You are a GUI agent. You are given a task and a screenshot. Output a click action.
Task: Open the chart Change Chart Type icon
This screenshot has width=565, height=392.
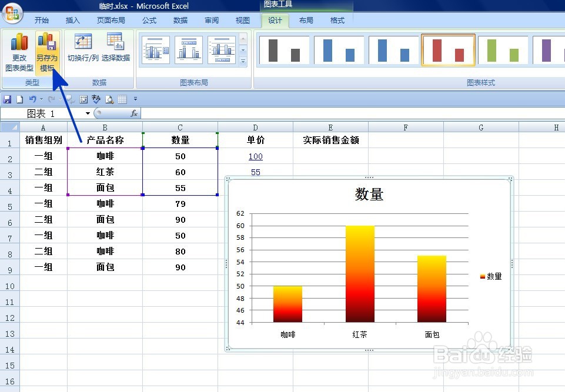point(19,50)
